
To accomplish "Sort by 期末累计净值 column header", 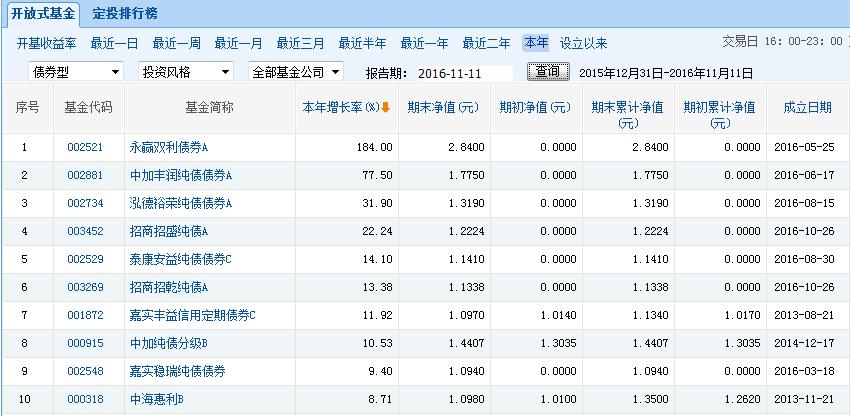I will 627,115.
